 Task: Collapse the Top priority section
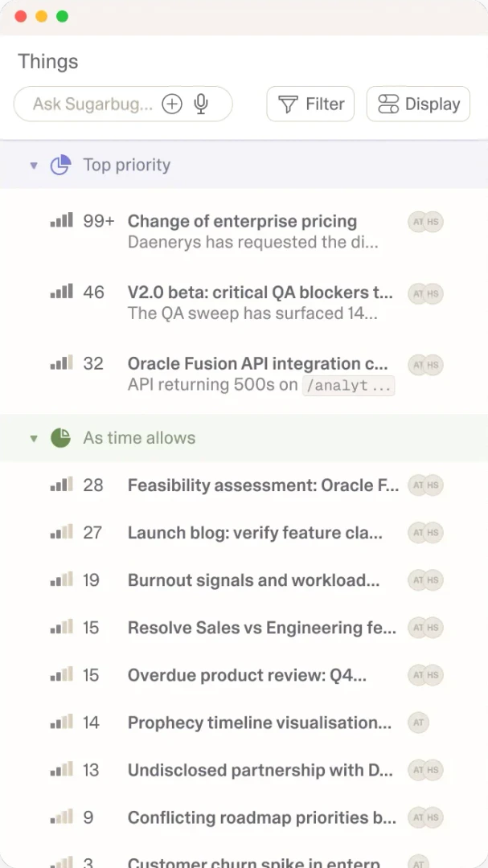pos(34,164)
